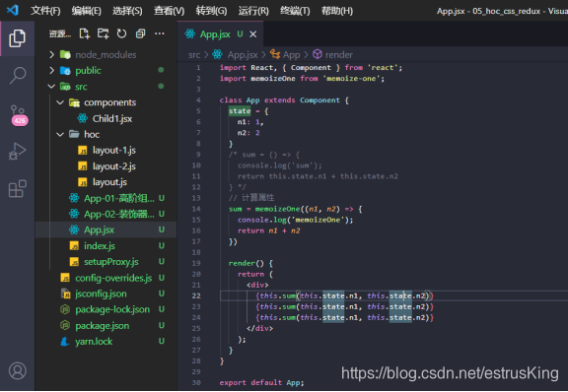Create a new folder in explorer toolbar

coord(103,33)
